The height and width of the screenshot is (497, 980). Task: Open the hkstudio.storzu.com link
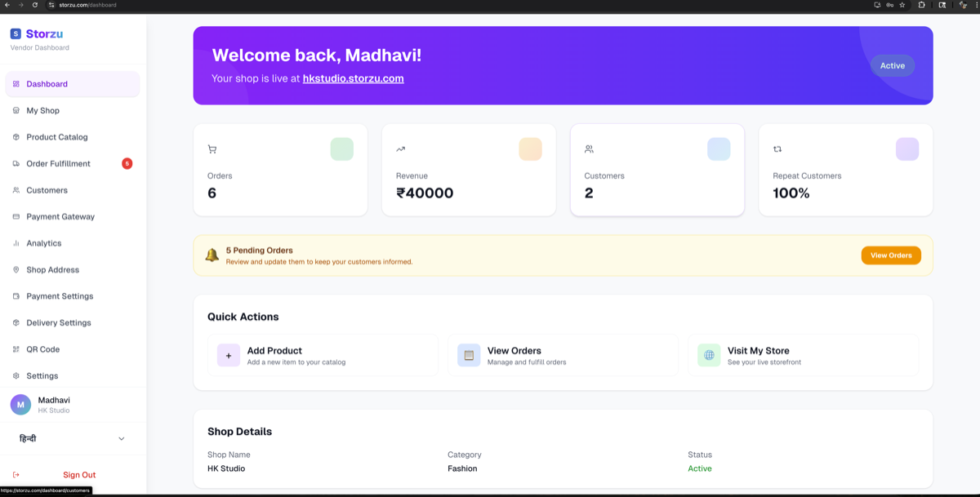[353, 78]
